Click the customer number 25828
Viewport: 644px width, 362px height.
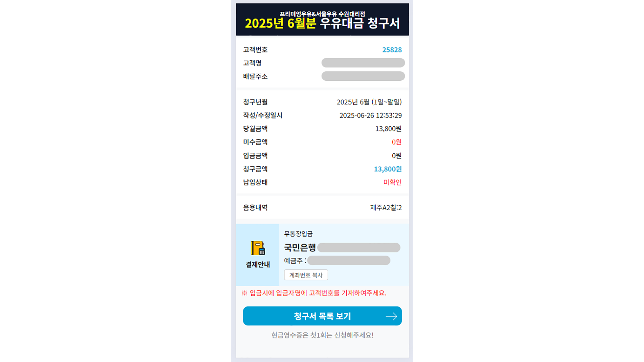(x=392, y=50)
